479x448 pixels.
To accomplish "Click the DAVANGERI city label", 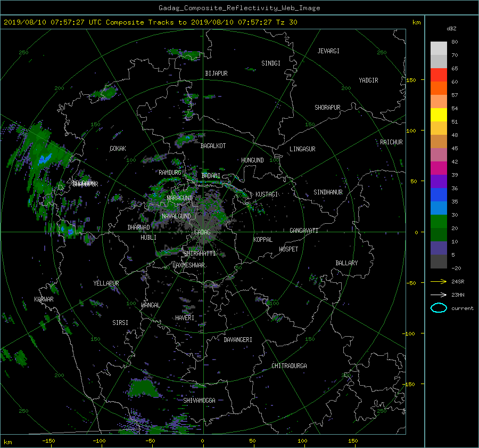I will pos(238,340).
